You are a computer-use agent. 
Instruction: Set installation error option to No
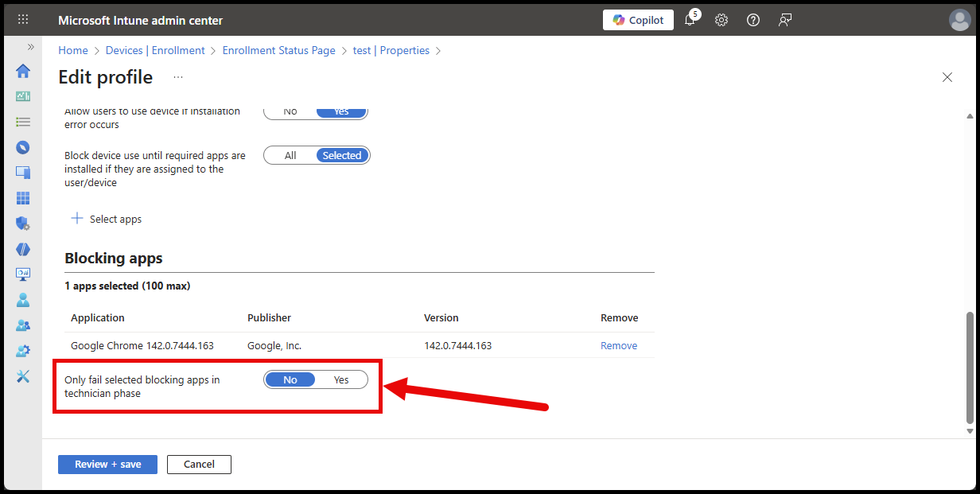[x=290, y=111]
